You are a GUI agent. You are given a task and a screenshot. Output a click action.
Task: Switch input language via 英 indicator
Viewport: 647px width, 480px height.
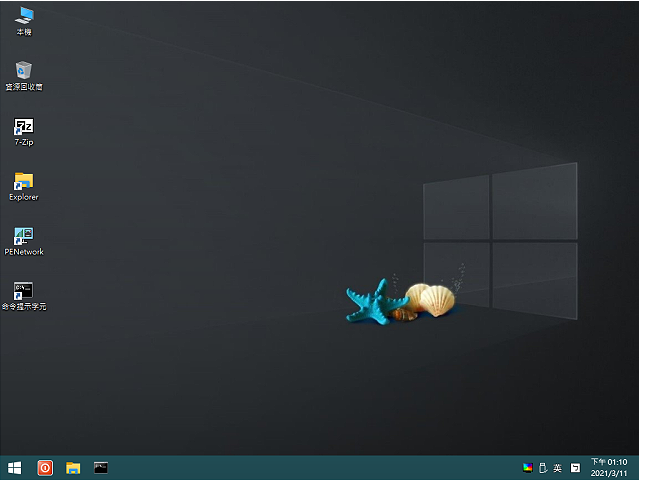click(x=557, y=468)
